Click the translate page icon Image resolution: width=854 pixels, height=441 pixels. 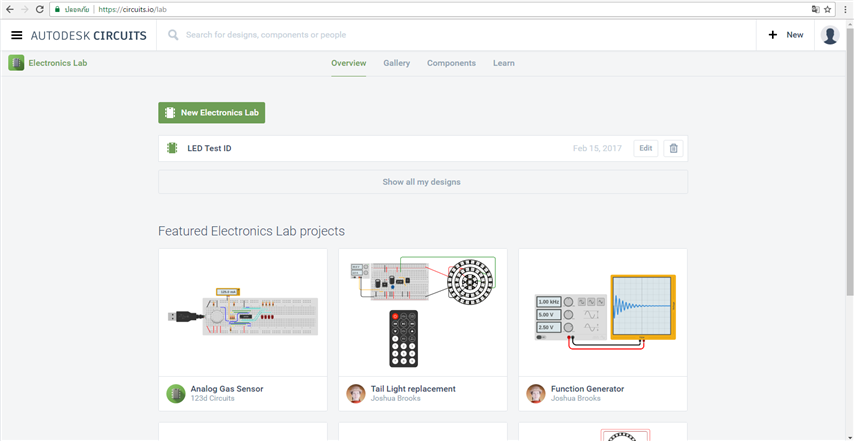coord(814,9)
